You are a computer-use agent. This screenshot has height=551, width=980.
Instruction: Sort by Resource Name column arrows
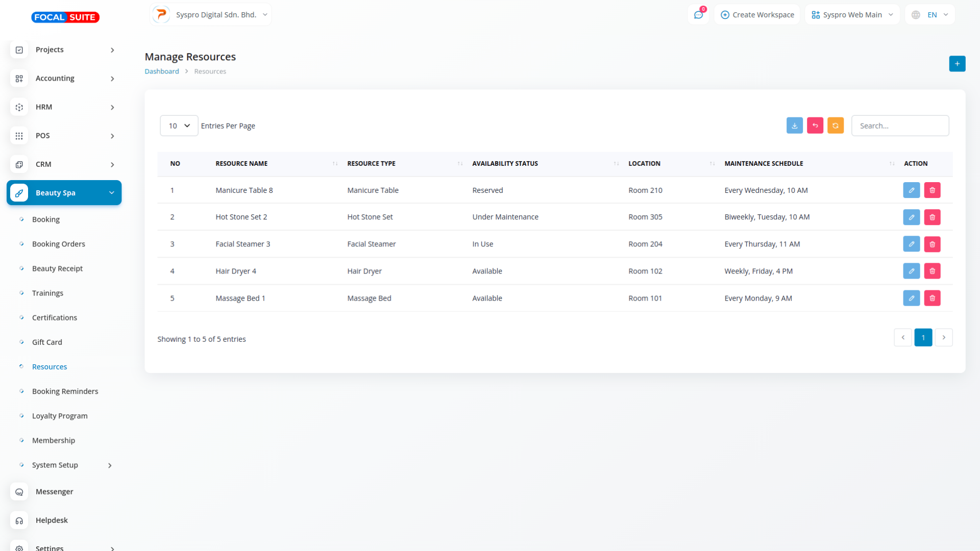335,164
